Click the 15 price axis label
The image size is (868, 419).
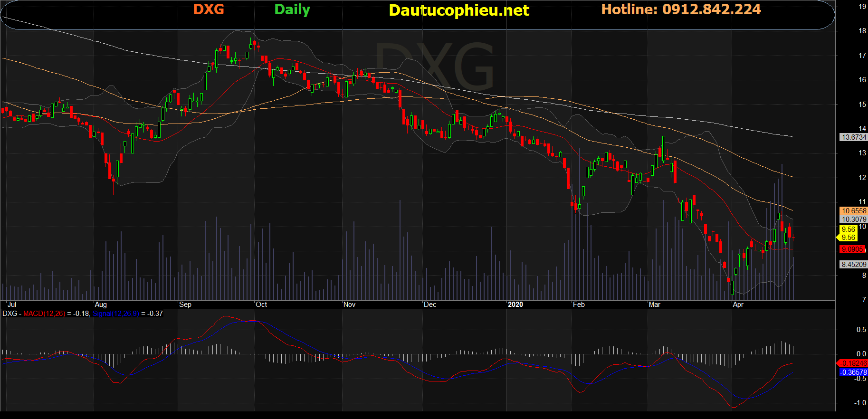[862, 105]
